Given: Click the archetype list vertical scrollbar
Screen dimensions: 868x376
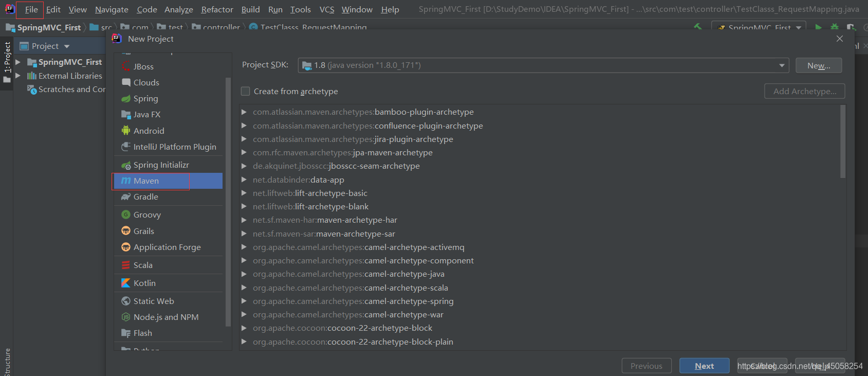Looking at the screenshot, I should (842, 141).
